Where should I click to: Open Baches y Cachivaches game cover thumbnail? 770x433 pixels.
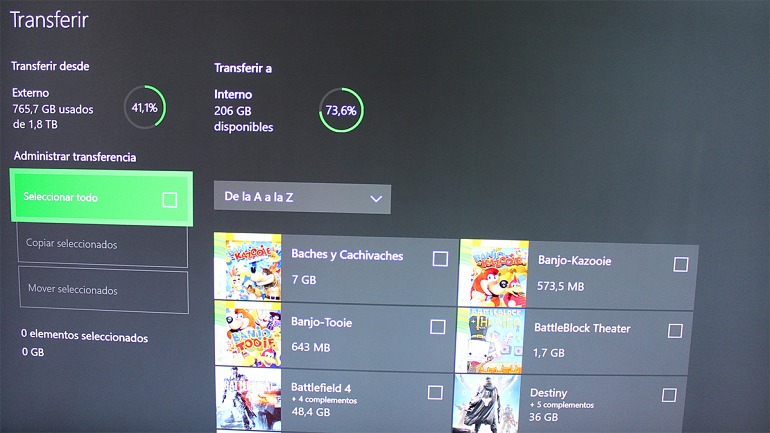click(248, 267)
